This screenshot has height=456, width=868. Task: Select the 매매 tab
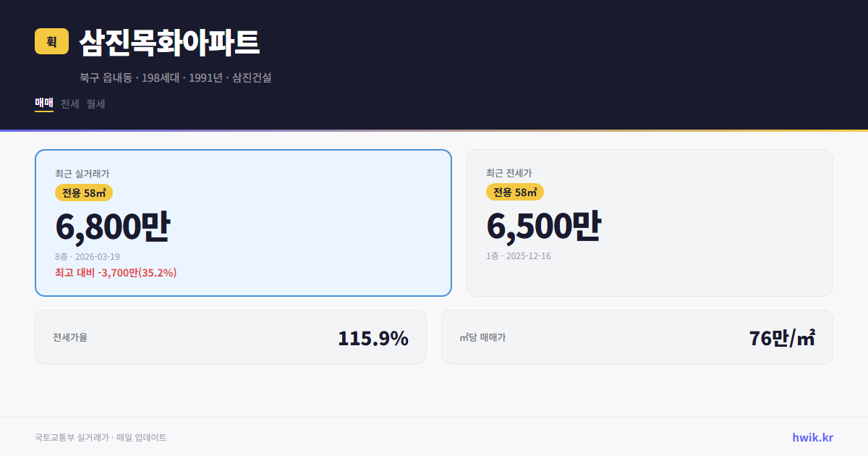[x=43, y=104]
